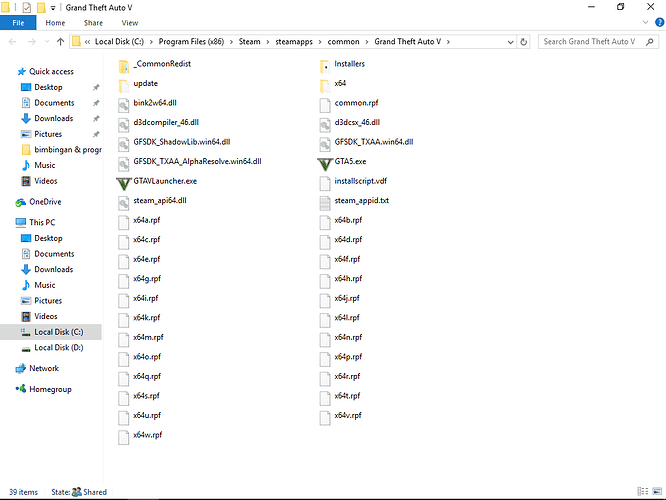Go back with the Back arrow
Image resolution: width=666 pixels, height=500 pixels.
coord(13,42)
